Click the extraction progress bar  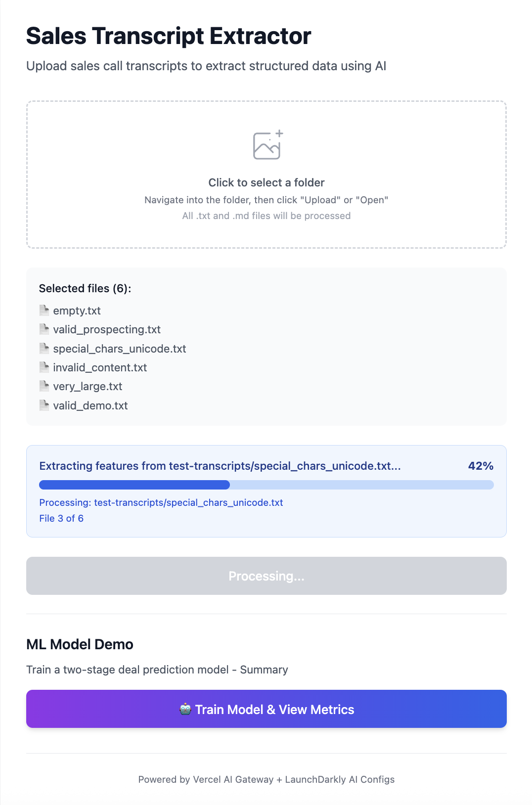pyautogui.click(x=266, y=485)
